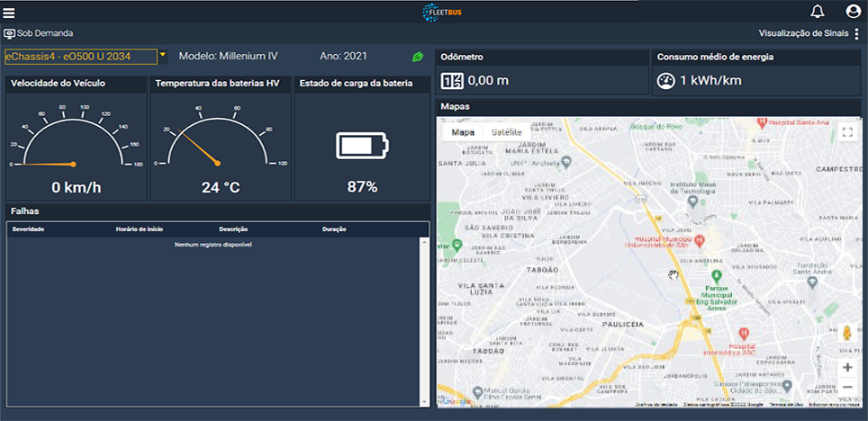The height and width of the screenshot is (421, 868).
Task: Open the user account profile icon
Action: (x=854, y=12)
